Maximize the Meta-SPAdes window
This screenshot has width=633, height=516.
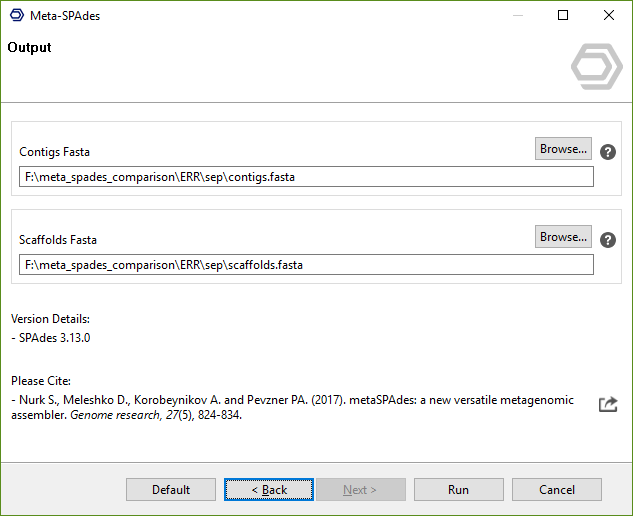coord(563,16)
